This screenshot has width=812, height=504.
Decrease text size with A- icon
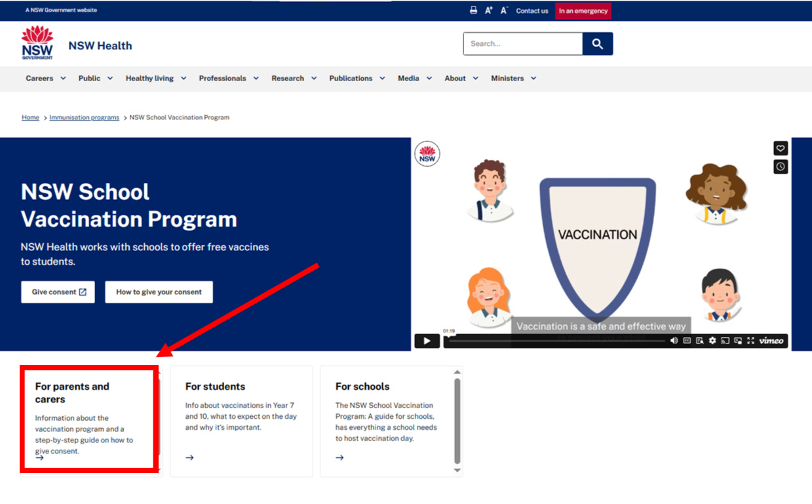504,10
